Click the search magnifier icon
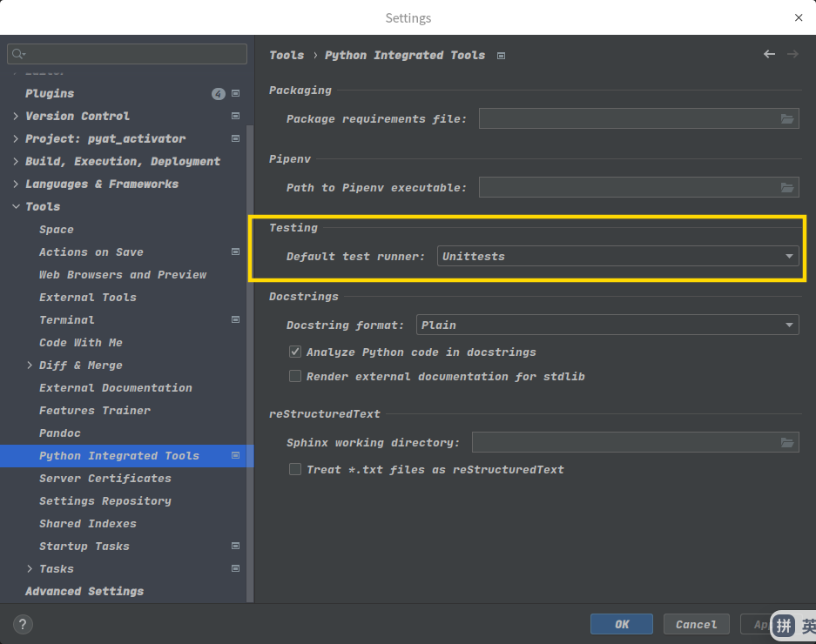This screenshot has width=816, height=644. (18, 54)
